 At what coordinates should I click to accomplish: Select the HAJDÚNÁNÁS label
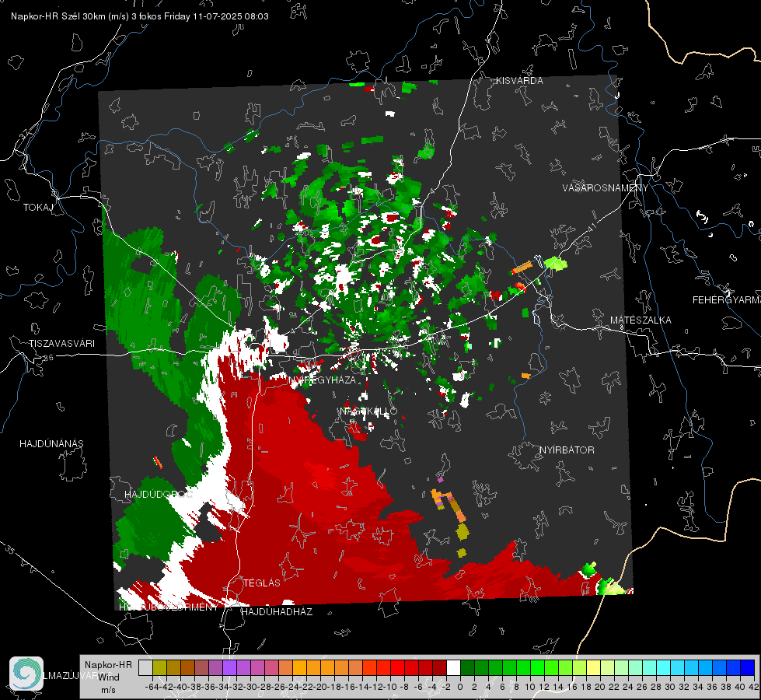[x=51, y=444]
